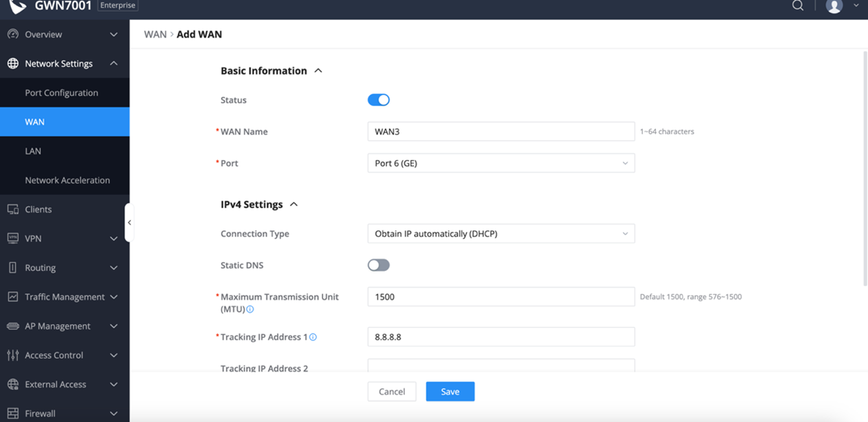Click the search magnifier icon in header

coord(798,6)
